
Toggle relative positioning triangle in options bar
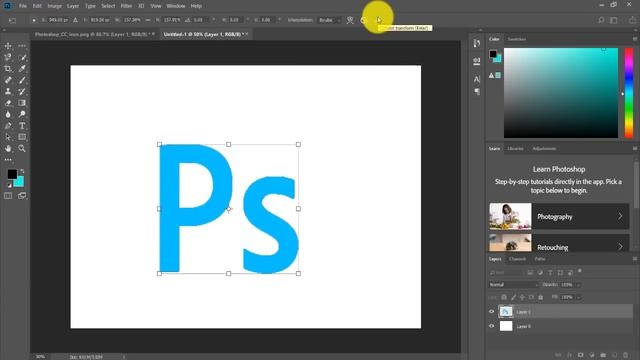(76, 20)
